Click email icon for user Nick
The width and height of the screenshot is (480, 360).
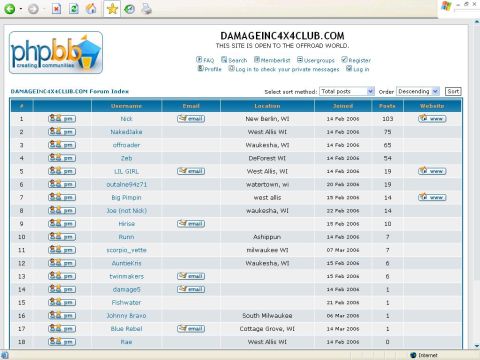tap(191, 119)
